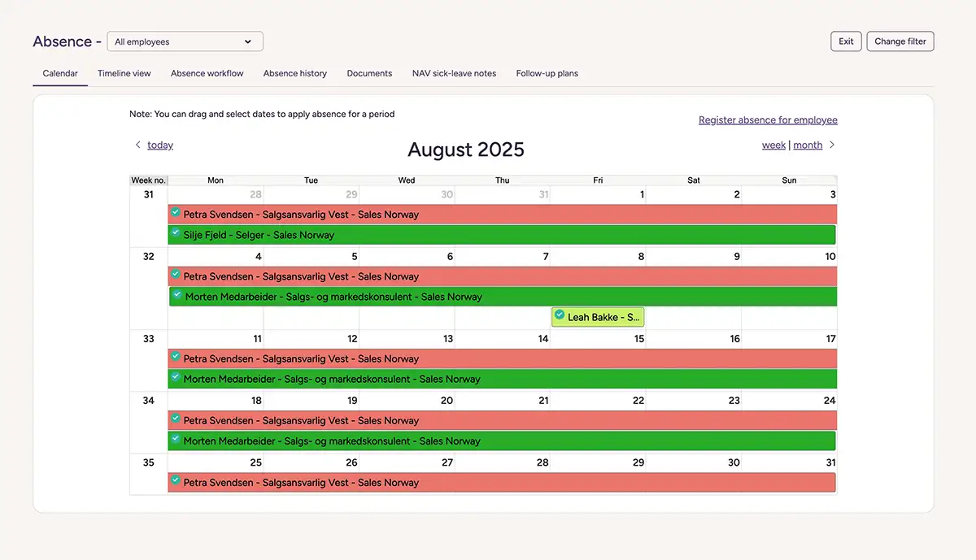Switch to Timeline view tab
The image size is (976, 560).
(x=124, y=73)
